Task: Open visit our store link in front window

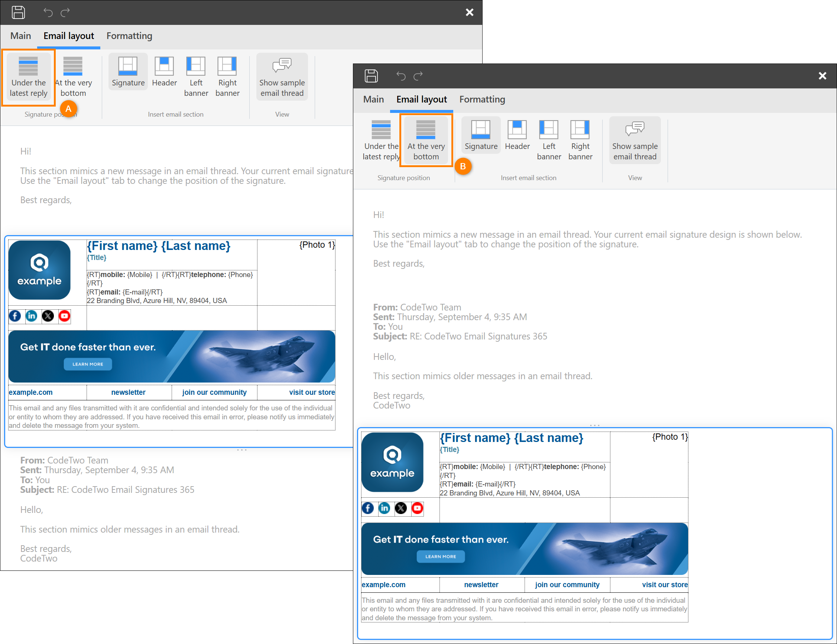Action: tap(665, 585)
